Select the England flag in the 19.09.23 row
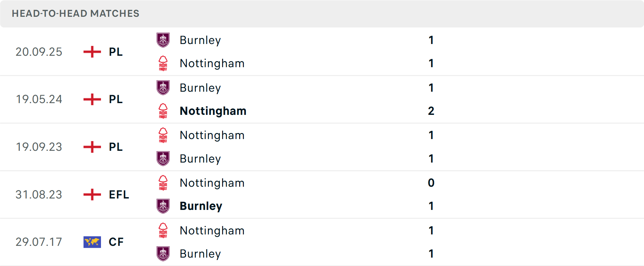The height and width of the screenshot is (266, 644). (92, 147)
